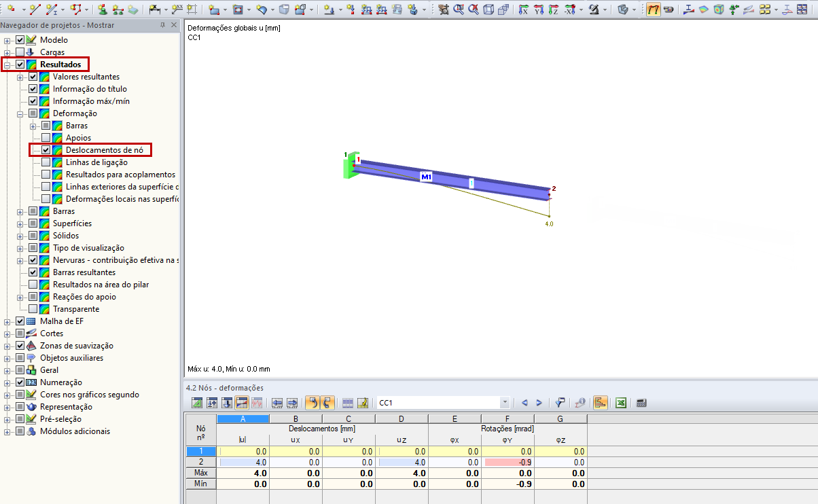Close the project navigator panel
This screenshot has width=818, height=504.
coord(174,25)
